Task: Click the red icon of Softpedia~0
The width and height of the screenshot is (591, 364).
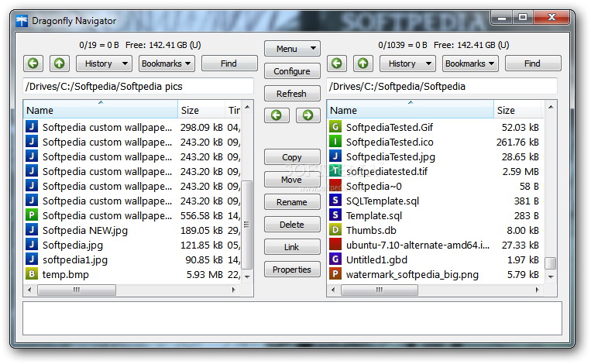Action: (x=335, y=186)
